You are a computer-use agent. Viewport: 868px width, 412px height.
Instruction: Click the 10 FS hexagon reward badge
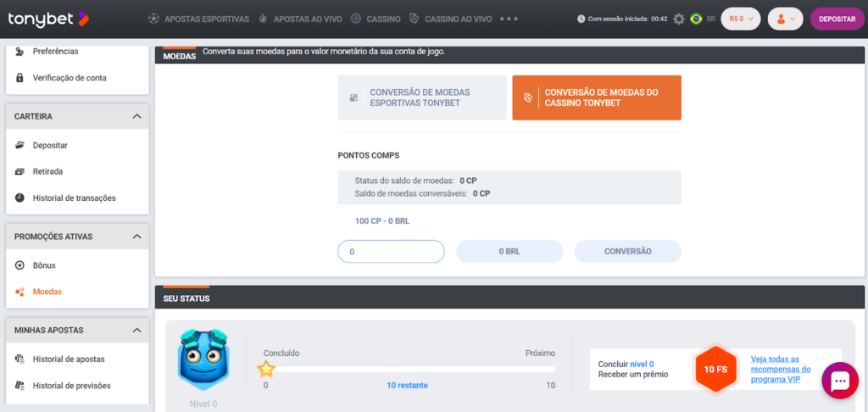pos(715,369)
